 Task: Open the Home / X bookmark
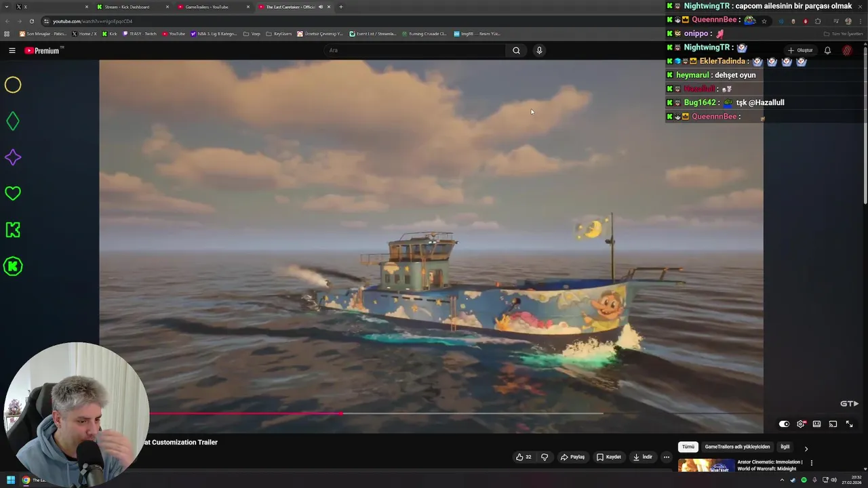(x=85, y=34)
